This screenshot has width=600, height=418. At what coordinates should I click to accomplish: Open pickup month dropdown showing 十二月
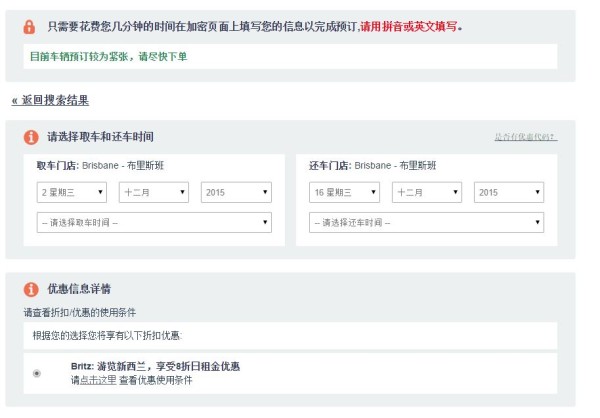pyautogui.click(x=154, y=192)
